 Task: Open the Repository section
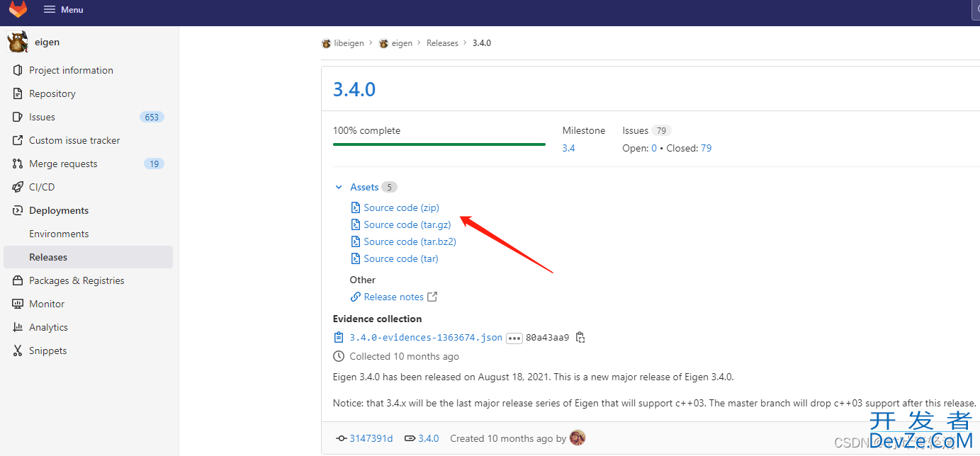(52, 93)
